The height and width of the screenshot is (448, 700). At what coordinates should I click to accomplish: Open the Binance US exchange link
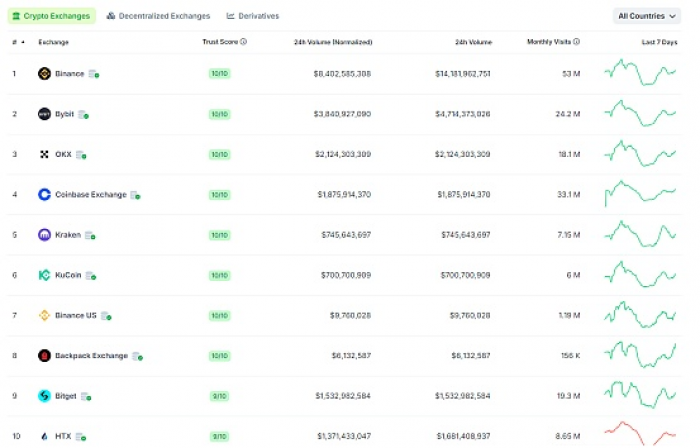pos(76,315)
